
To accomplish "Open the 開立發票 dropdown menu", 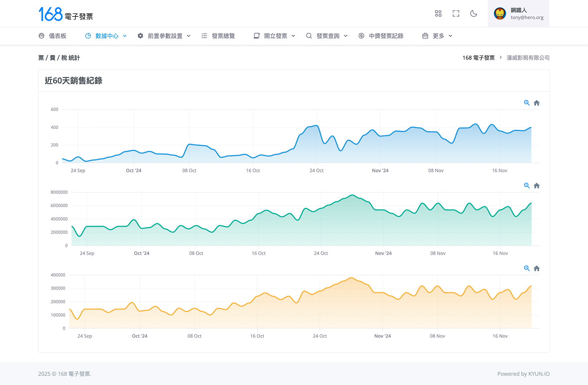I will (275, 36).
